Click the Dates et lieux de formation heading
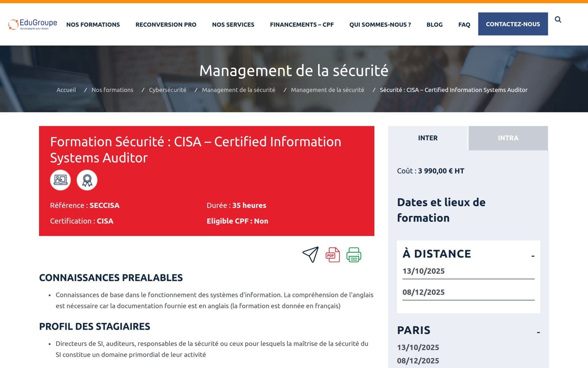The width and height of the screenshot is (588, 368). (441, 210)
